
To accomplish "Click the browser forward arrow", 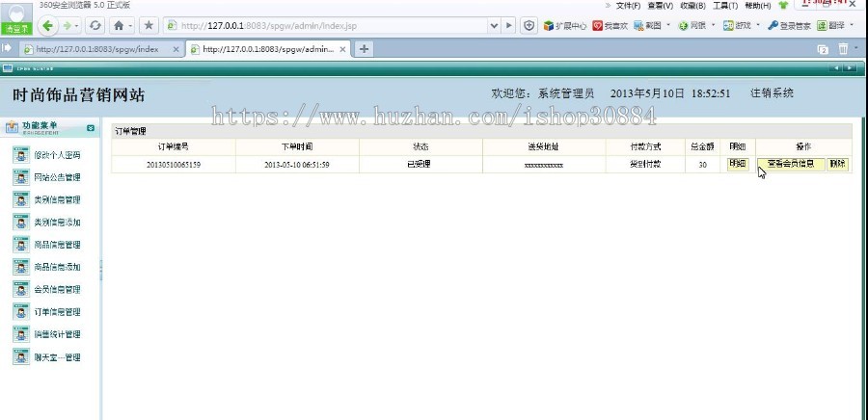I will [x=68, y=25].
